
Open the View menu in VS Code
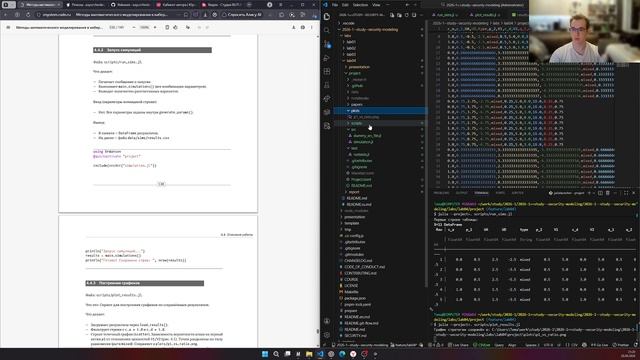376,5
